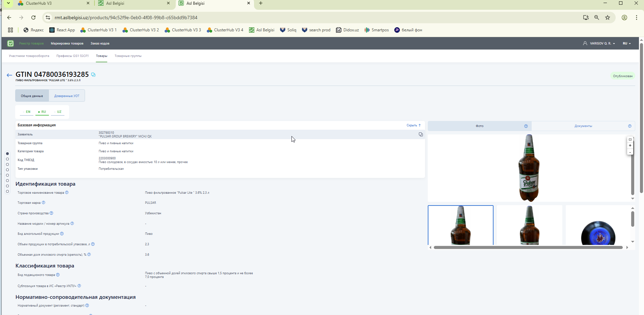The height and width of the screenshot is (315, 644).
Task: Click the help icon on the Документы tab
Action: [630, 126]
